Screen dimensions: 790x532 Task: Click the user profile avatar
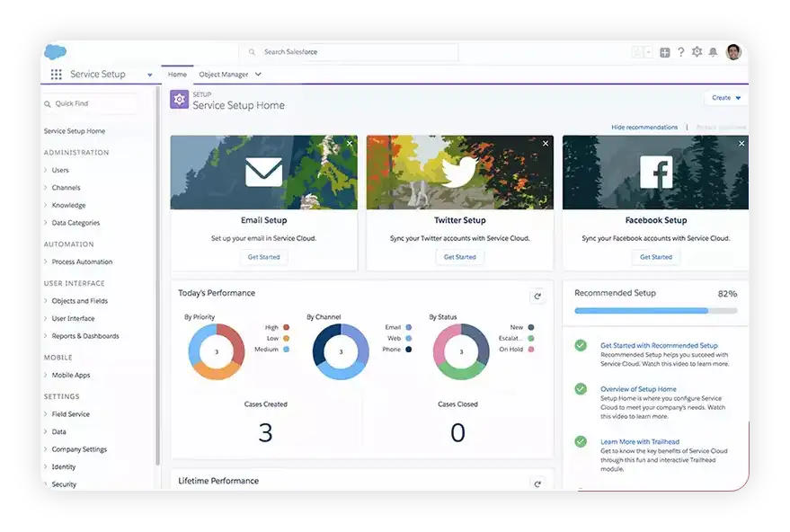pyautogui.click(x=733, y=52)
